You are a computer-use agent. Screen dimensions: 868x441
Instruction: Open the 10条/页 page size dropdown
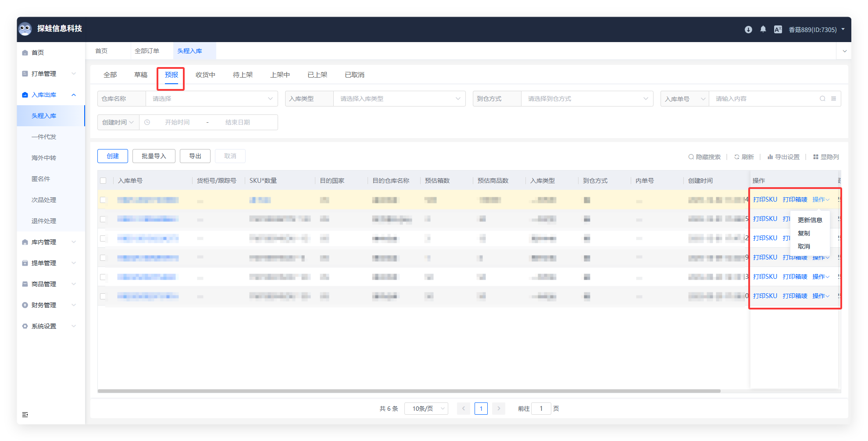coord(426,409)
